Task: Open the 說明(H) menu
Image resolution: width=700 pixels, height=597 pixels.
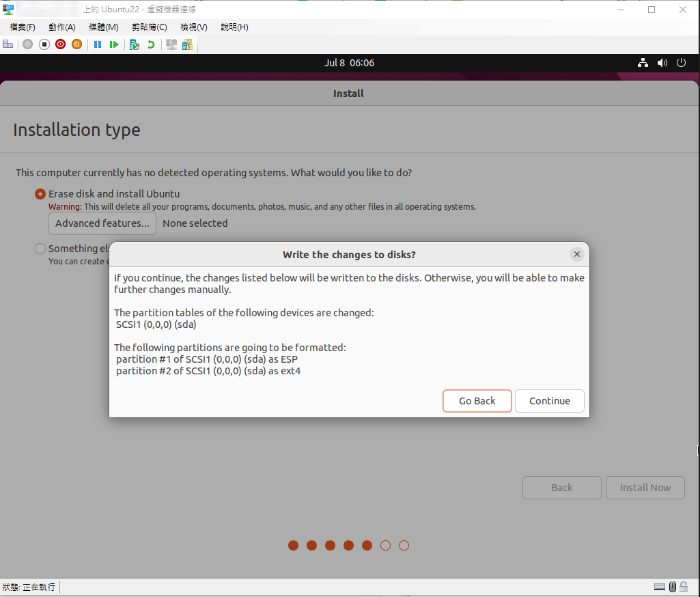Action: tap(234, 27)
